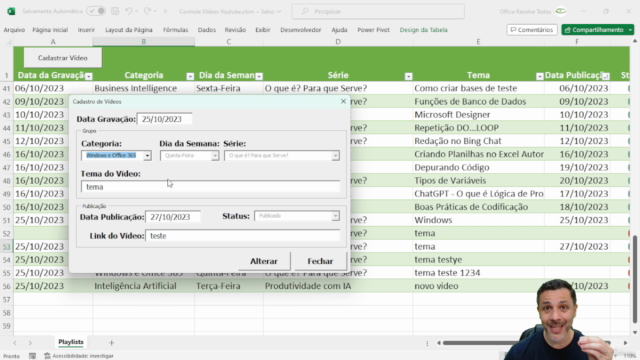Viewport: 640px width, 360px height.
Task: Click horizontal scrollbar left arrow
Action: [438, 343]
